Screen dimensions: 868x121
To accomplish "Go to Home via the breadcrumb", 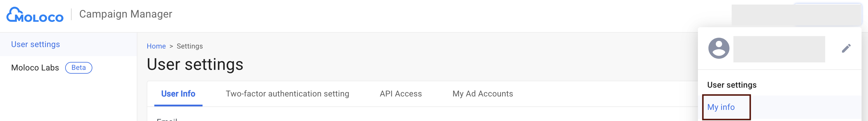I will (156, 46).
